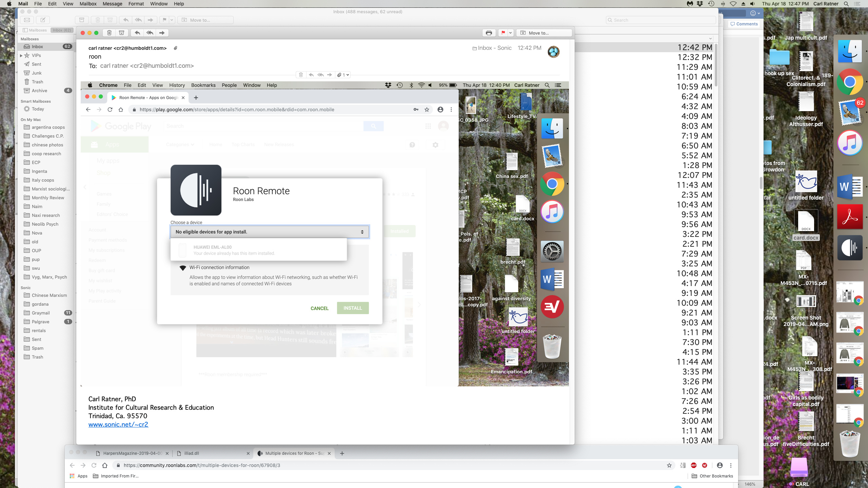
Task: Click Get Mail envelope icon in main Mail toolbar
Action: click(27, 20)
